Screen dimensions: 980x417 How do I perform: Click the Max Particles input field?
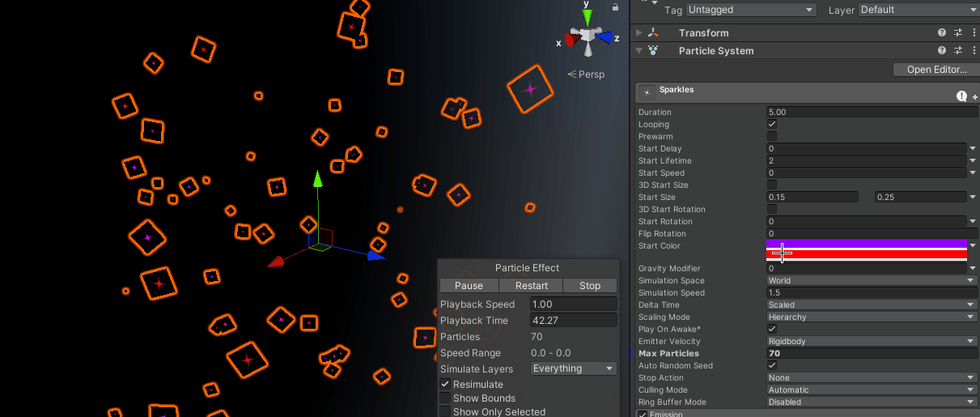pos(872,354)
